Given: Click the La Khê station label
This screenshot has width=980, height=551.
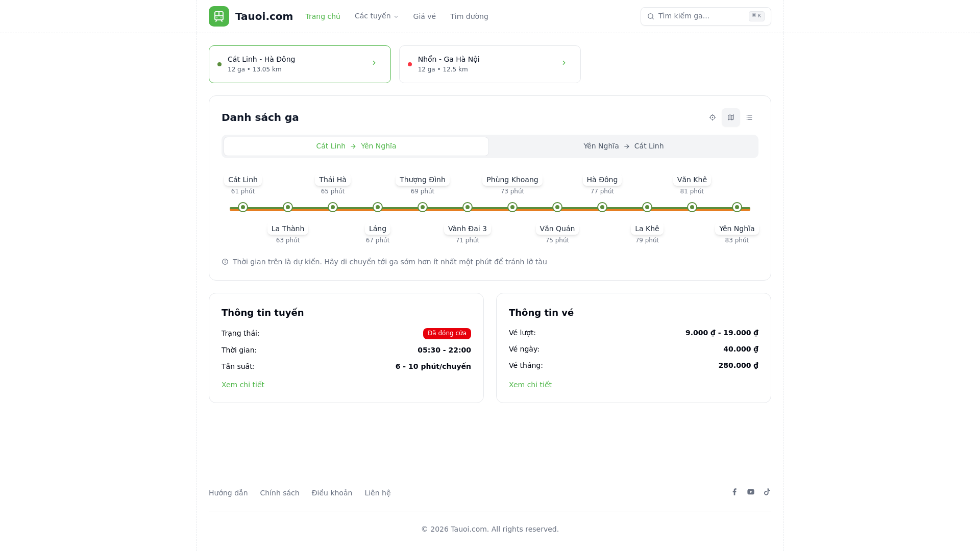Looking at the screenshot, I should pyautogui.click(x=647, y=229).
